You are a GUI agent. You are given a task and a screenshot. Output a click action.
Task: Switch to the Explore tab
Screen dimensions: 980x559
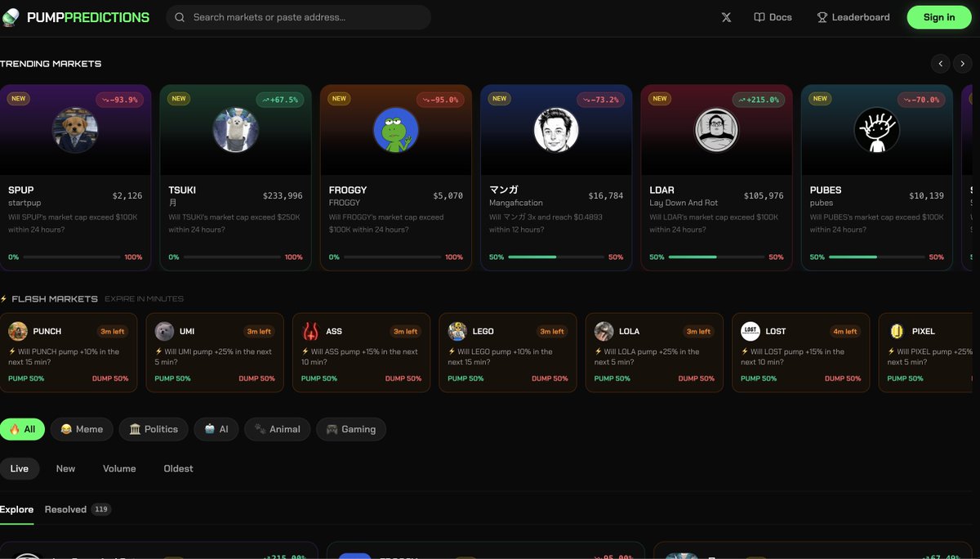16,509
